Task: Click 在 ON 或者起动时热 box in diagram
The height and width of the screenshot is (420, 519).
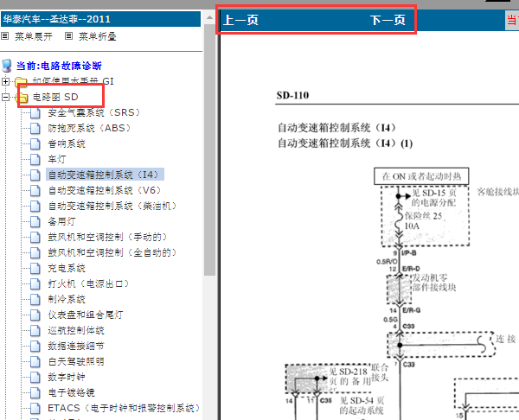Action: (421, 176)
